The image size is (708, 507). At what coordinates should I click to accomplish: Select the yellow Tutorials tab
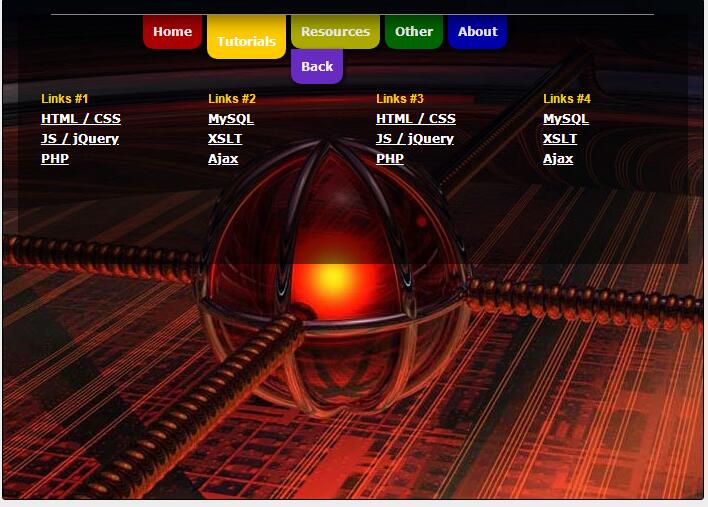pos(246,41)
